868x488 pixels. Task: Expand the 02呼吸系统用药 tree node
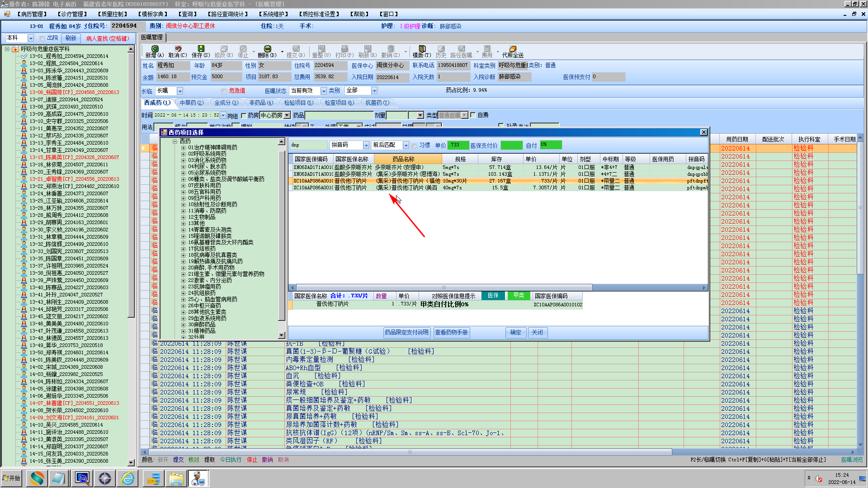[184, 154]
